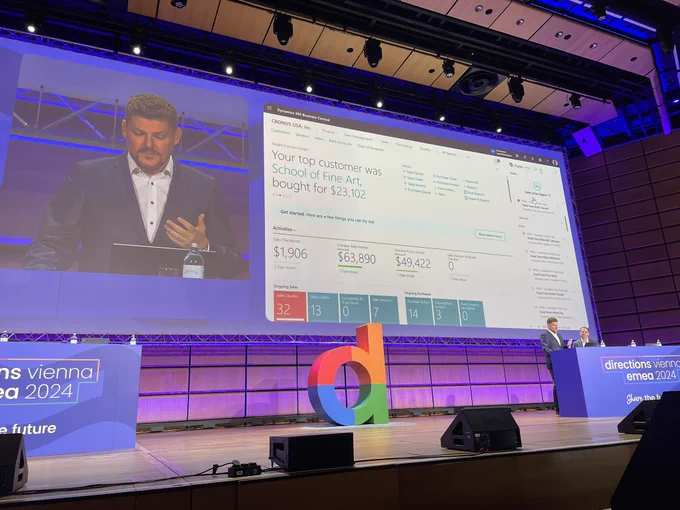Expand the Activities dropdown

pyautogui.click(x=284, y=229)
